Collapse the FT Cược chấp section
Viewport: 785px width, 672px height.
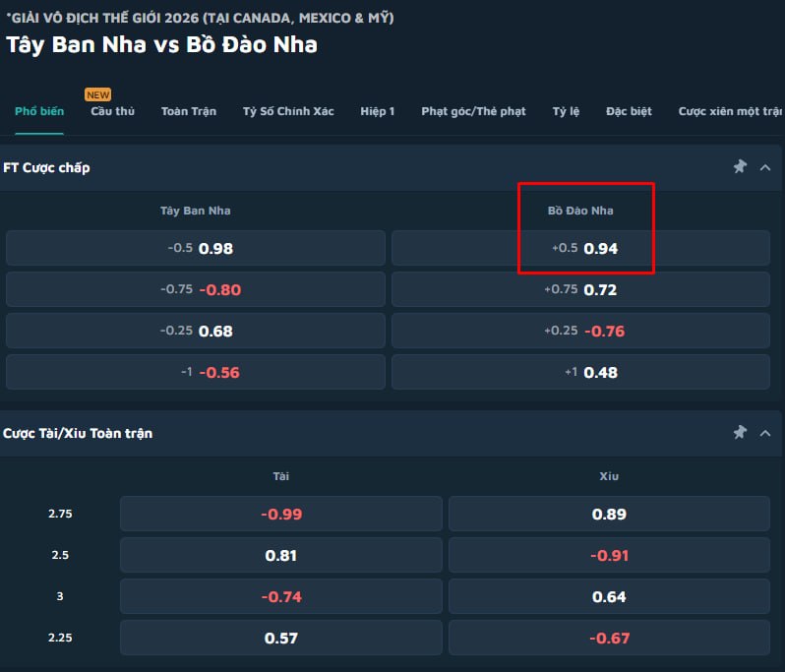pos(765,167)
